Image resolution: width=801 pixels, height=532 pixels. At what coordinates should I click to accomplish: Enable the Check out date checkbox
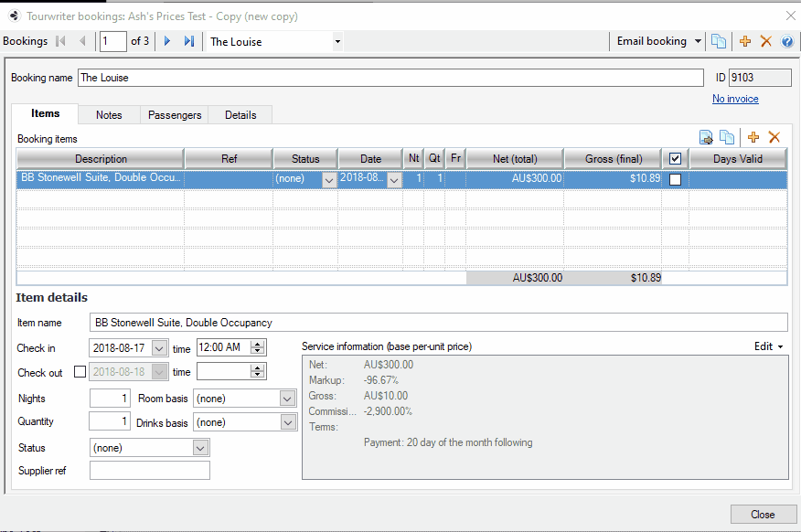tap(80, 372)
